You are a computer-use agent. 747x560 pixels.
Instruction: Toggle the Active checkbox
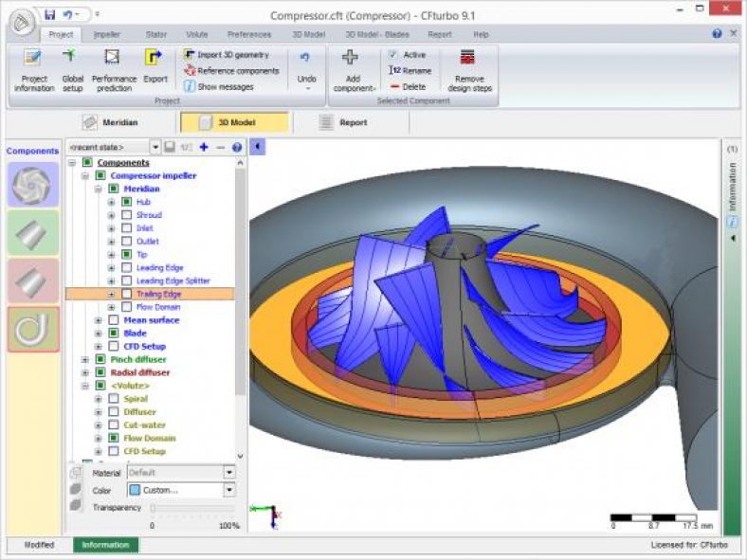[393, 55]
